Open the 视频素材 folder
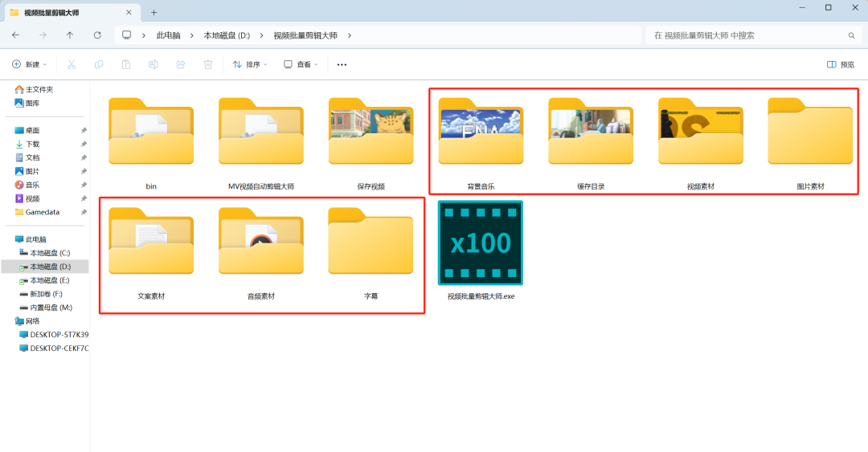The height and width of the screenshot is (452, 868). coord(700,132)
